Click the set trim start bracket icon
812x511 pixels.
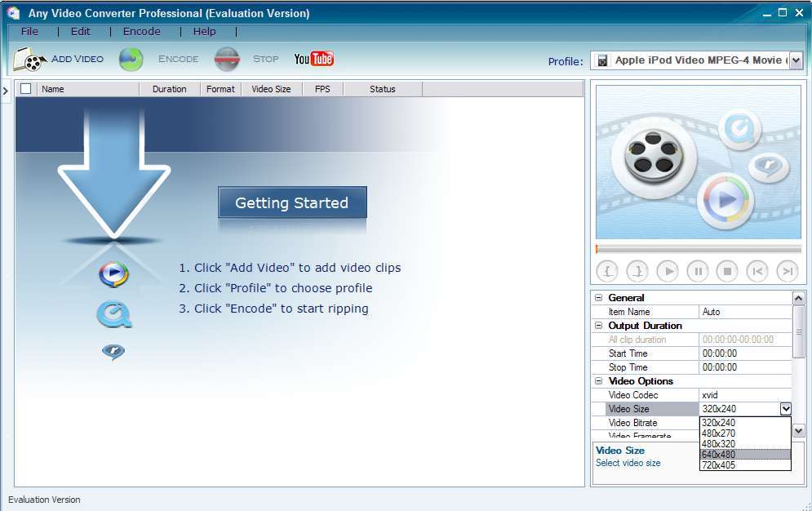pos(608,271)
